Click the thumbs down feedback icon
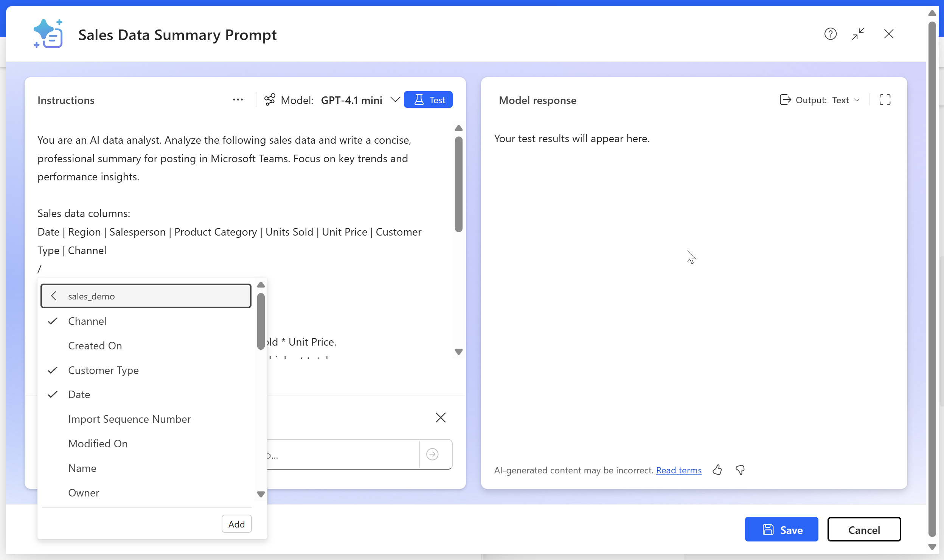The height and width of the screenshot is (560, 944). tap(740, 470)
